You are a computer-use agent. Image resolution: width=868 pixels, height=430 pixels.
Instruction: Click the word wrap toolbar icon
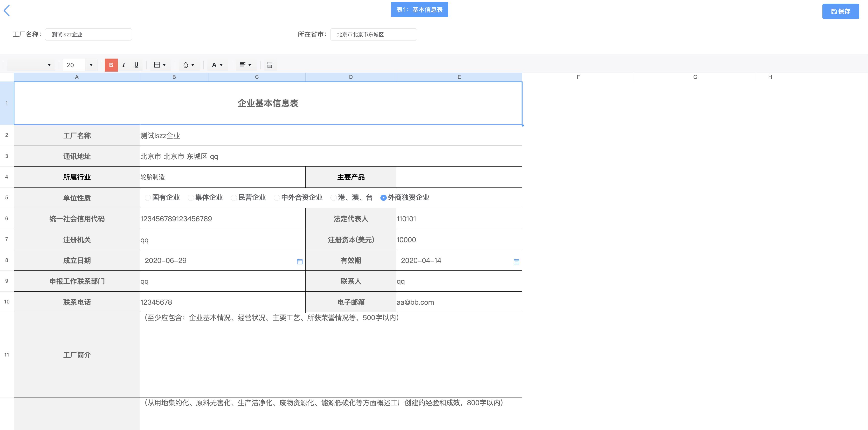tap(270, 65)
